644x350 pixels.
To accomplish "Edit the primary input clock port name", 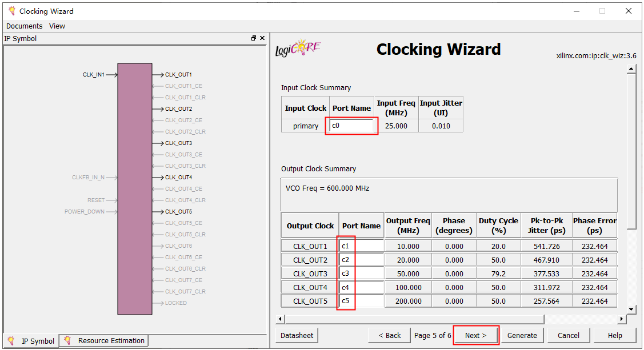I will [352, 126].
